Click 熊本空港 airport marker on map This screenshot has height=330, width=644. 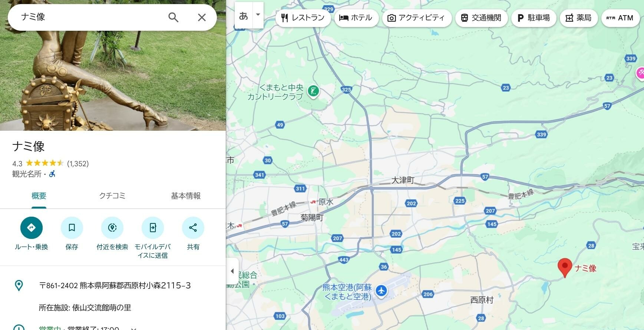coord(381,291)
